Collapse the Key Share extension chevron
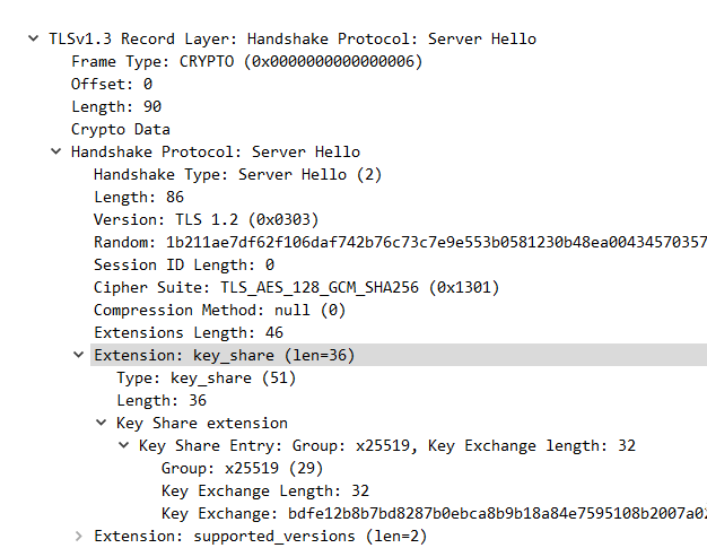Viewport: 707px width, 558px height. click(101, 423)
